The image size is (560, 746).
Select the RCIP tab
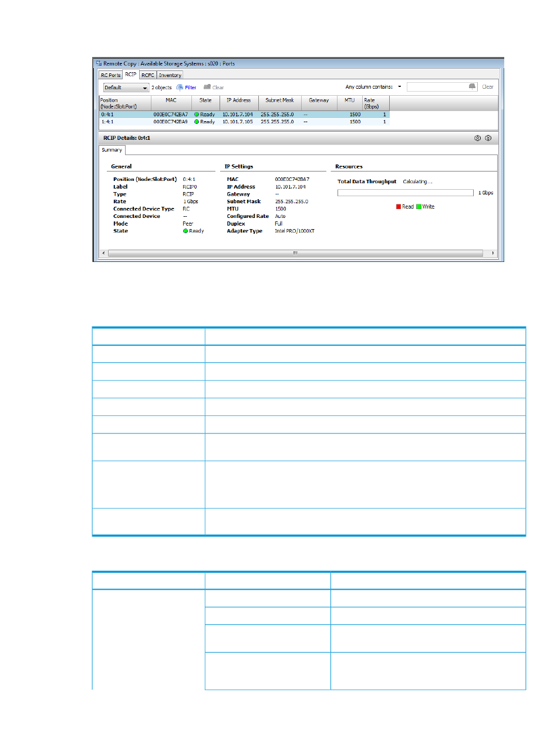[x=130, y=75]
